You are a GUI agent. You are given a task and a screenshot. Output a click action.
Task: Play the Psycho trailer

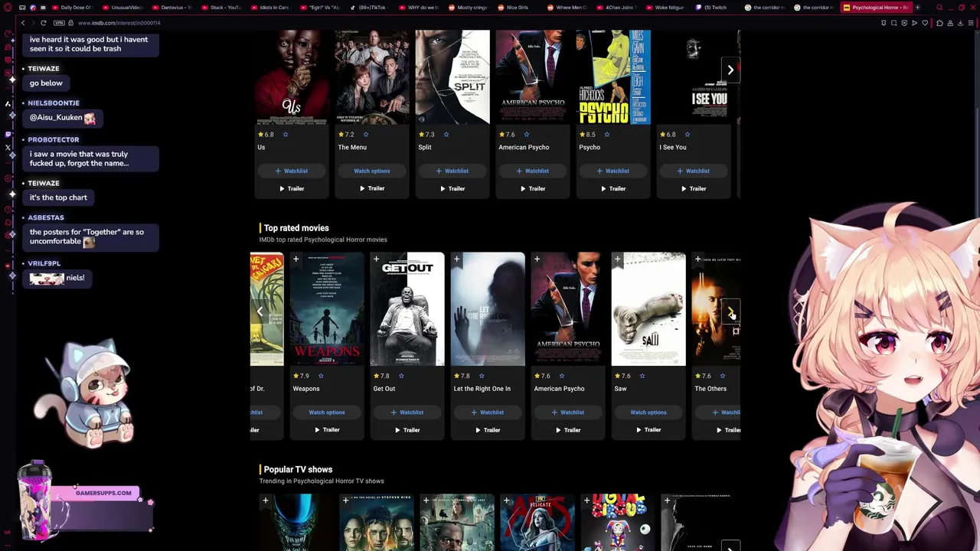click(613, 188)
